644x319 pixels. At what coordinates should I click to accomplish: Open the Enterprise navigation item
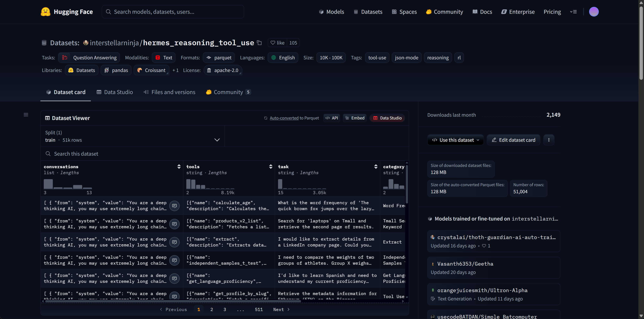click(x=518, y=12)
